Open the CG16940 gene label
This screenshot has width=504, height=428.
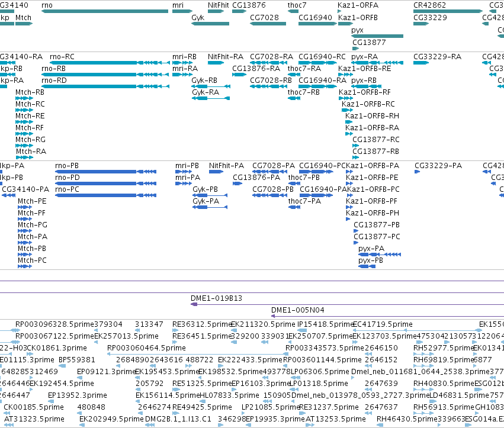(x=315, y=18)
